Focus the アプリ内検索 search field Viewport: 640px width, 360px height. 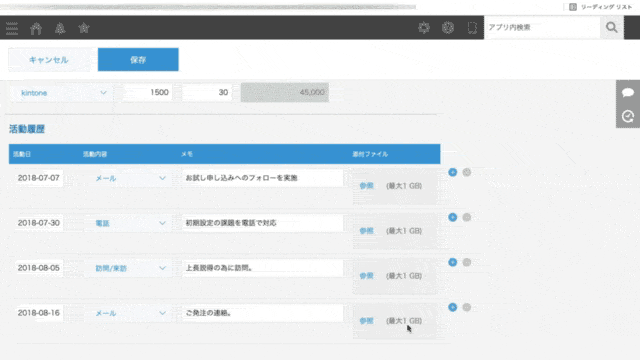pos(542,27)
